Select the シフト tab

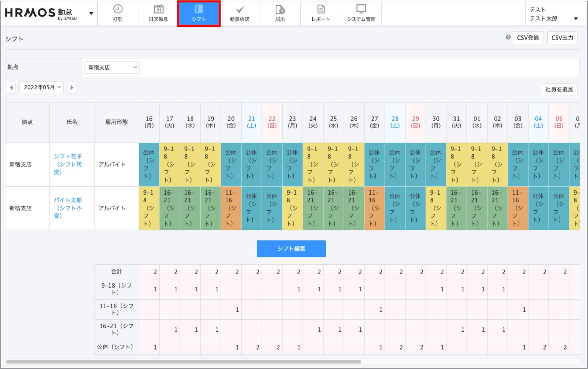[199, 14]
